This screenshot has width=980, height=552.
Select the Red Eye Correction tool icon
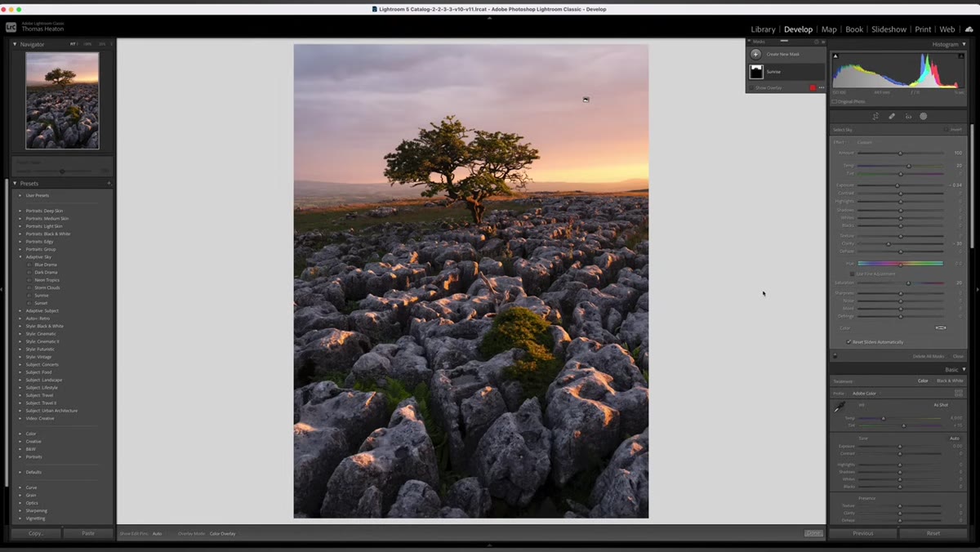coord(908,116)
